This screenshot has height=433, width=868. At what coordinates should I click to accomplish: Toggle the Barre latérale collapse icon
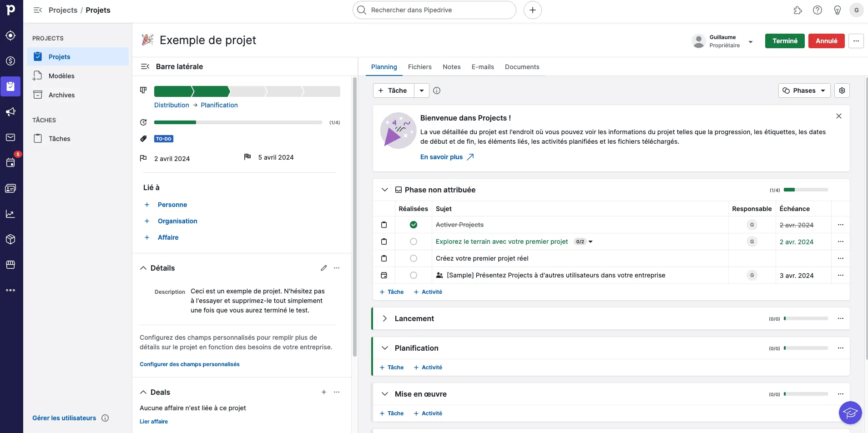tap(145, 66)
